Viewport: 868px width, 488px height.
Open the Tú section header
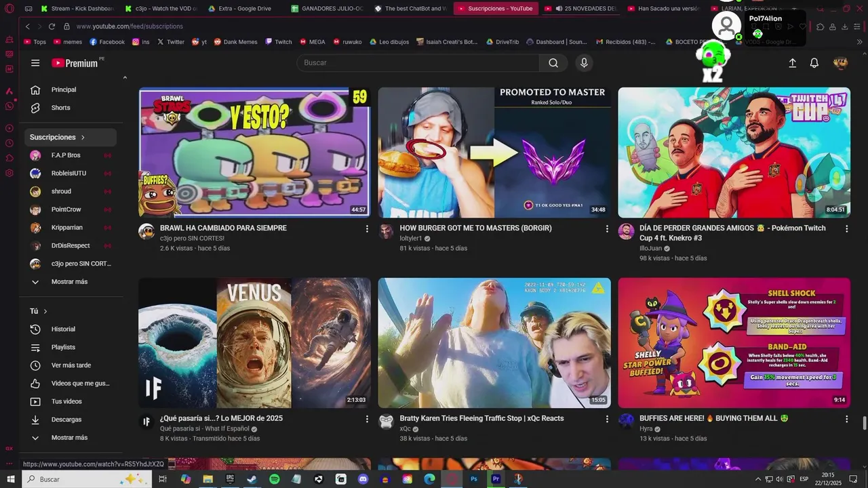[39, 311]
